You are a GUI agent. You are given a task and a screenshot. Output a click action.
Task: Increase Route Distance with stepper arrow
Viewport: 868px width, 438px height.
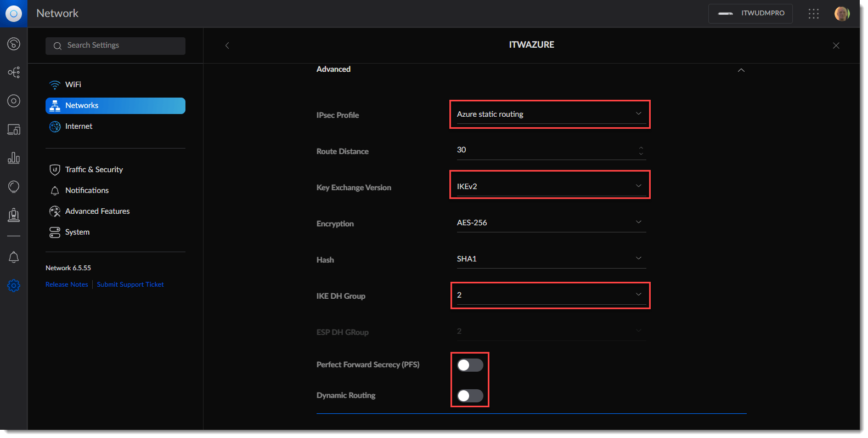pyautogui.click(x=641, y=147)
